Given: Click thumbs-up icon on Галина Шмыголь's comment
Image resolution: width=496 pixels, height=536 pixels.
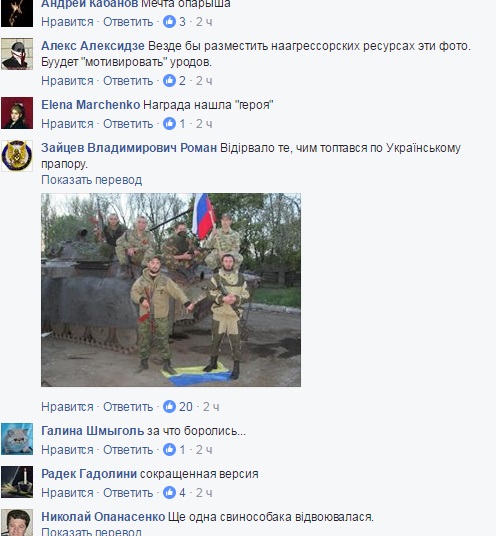Looking at the screenshot, I should tap(169, 450).
